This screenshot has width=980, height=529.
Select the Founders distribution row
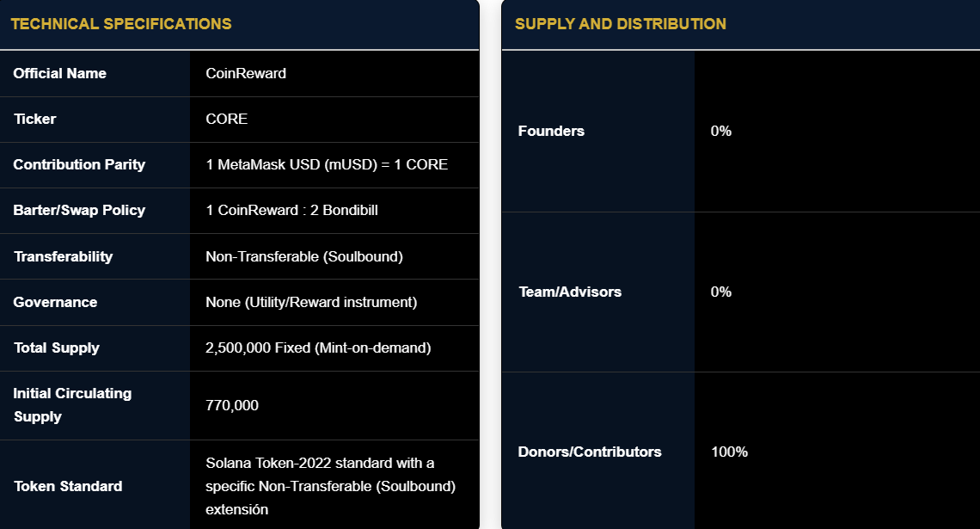point(551,132)
